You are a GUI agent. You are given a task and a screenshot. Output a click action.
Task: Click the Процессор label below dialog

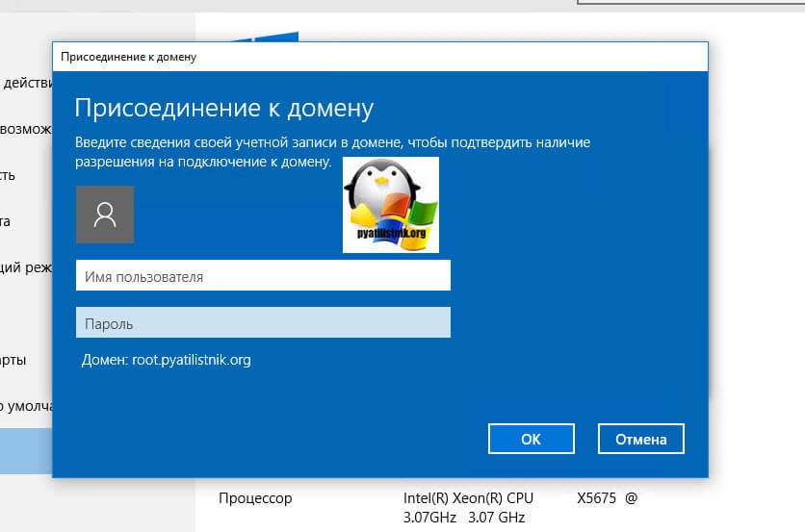(x=255, y=498)
